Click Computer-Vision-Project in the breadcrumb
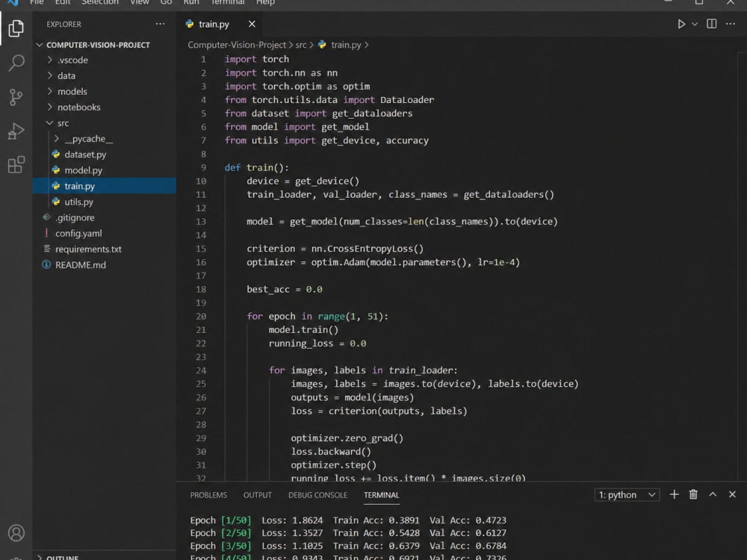 click(237, 45)
